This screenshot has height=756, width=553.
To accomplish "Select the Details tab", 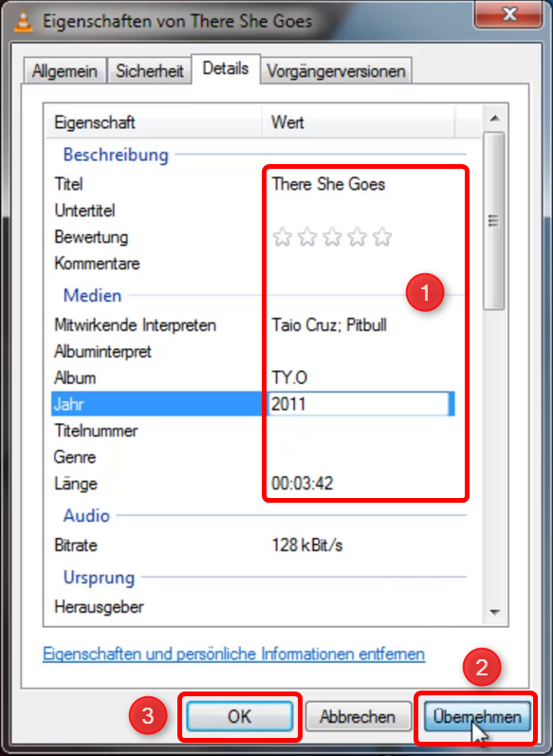I will tap(226, 69).
